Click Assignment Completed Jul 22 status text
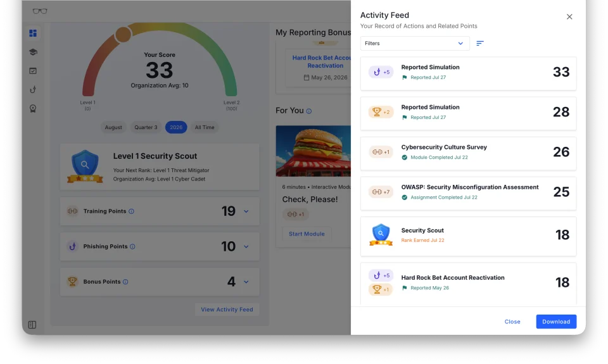The width and height of the screenshot is (608, 364). [x=444, y=198]
